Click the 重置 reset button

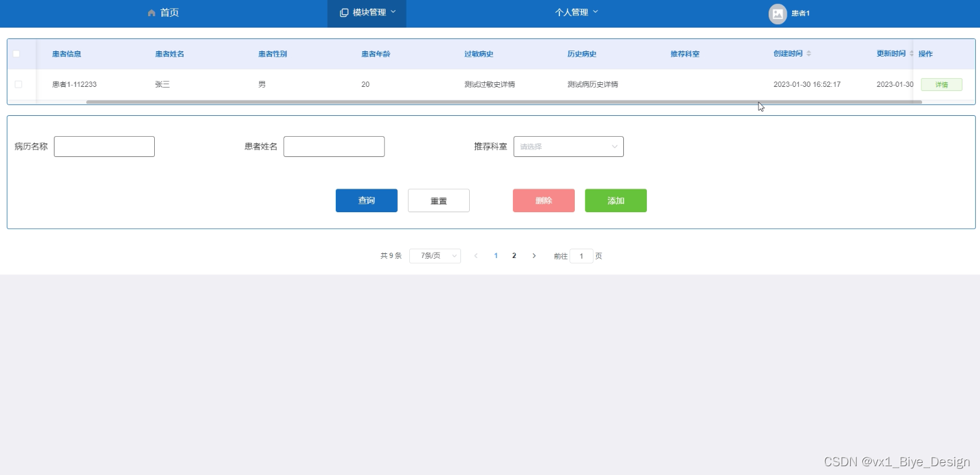pos(439,201)
